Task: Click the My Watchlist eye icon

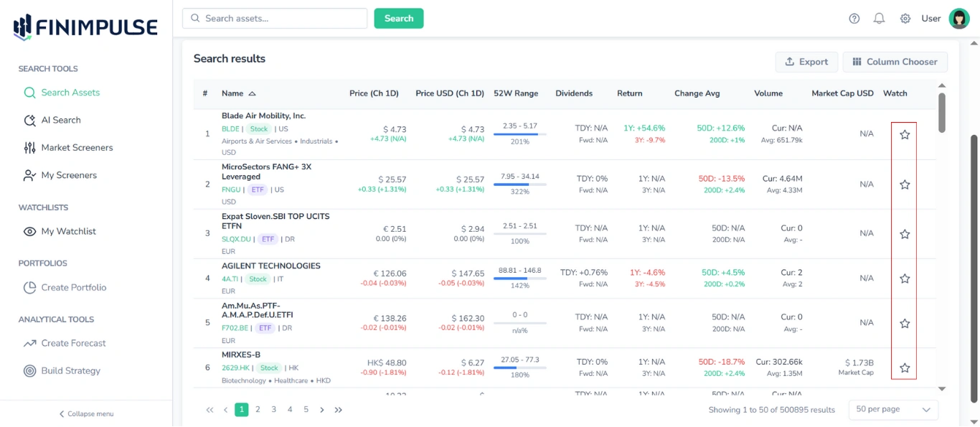Action: (30, 231)
